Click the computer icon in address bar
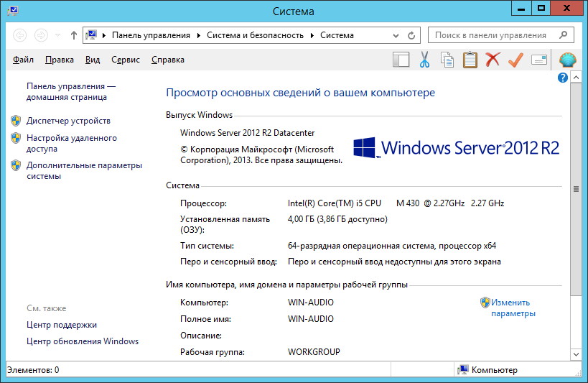Image resolution: width=588 pixels, height=383 pixels. pyautogui.click(x=91, y=35)
